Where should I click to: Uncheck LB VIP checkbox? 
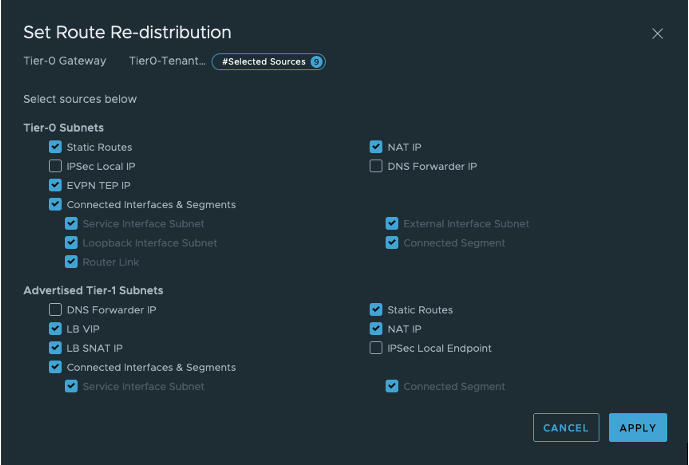[x=56, y=329]
